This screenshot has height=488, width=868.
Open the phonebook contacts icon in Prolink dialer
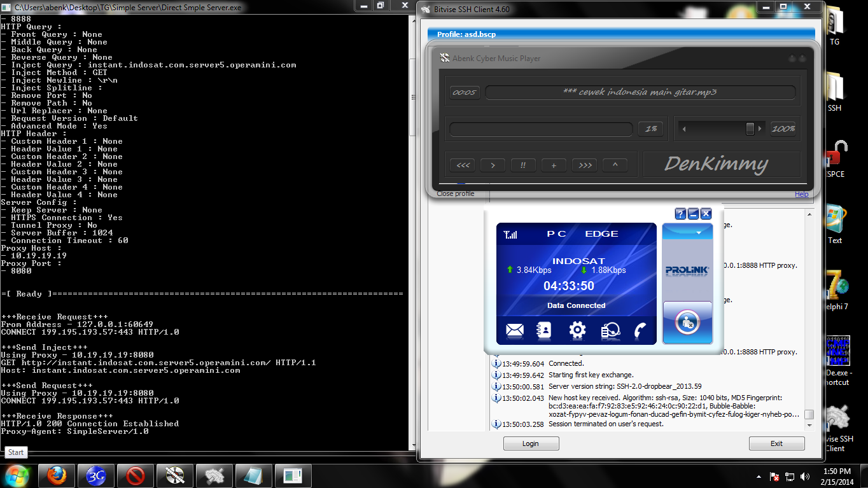pos(545,330)
